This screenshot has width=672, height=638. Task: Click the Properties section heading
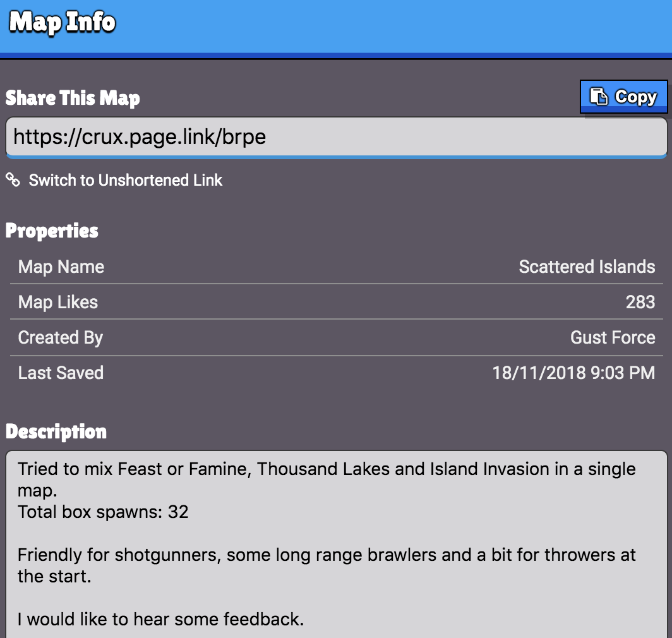52,231
